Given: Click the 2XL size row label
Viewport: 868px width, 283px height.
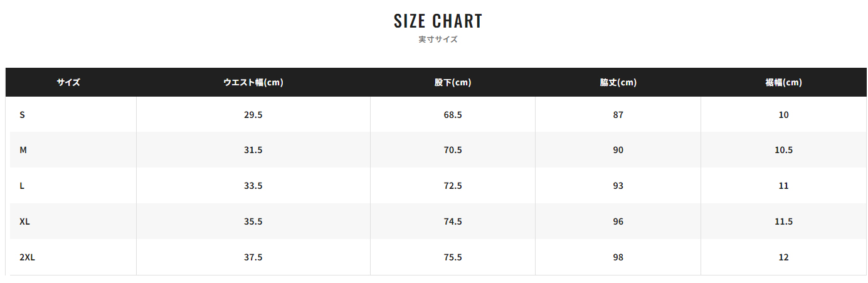Looking at the screenshot, I should tap(27, 257).
